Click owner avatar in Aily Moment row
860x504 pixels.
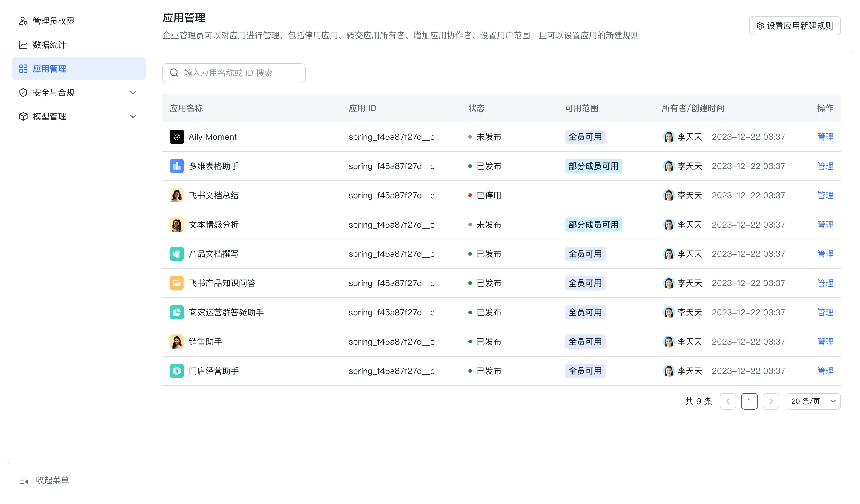point(678,139)
